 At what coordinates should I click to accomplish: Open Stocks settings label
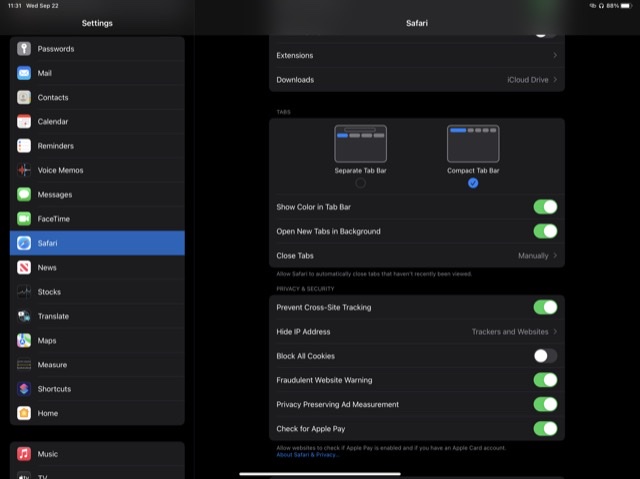[49, 292]
